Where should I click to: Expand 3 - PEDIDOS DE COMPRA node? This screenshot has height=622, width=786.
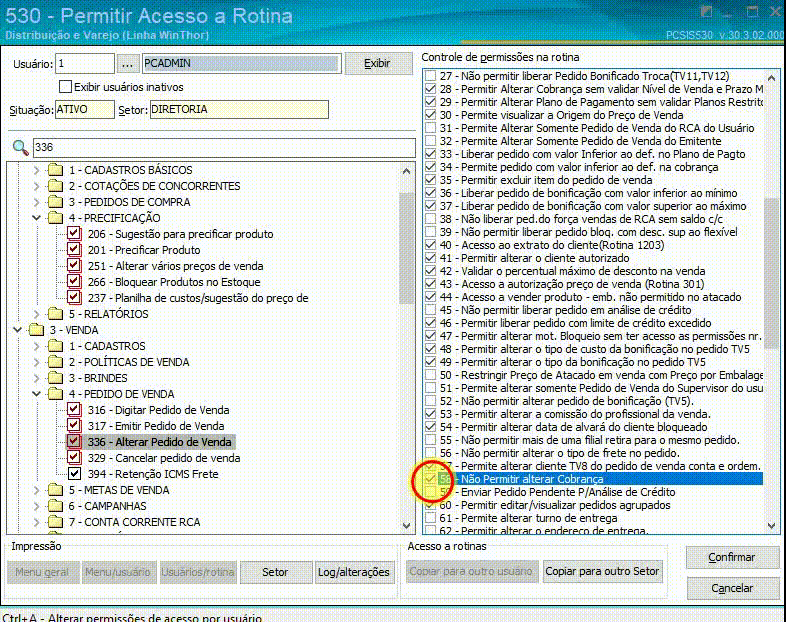point(37,202)
